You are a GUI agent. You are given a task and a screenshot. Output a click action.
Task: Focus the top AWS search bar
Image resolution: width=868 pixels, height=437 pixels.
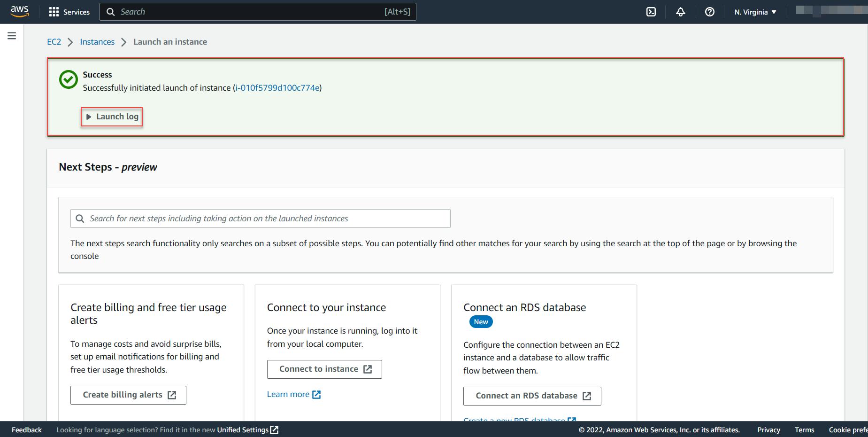(x=258, y=12)
